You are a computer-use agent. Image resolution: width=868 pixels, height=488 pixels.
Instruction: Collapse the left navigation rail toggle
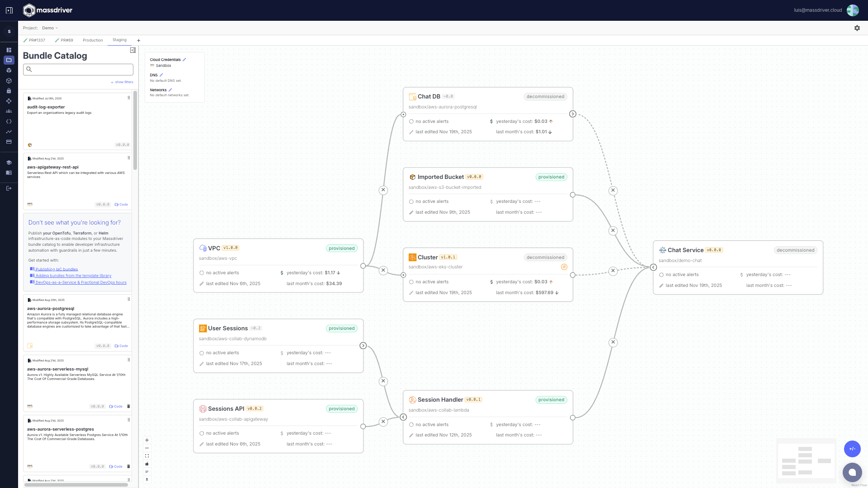(x=9, y=10)
